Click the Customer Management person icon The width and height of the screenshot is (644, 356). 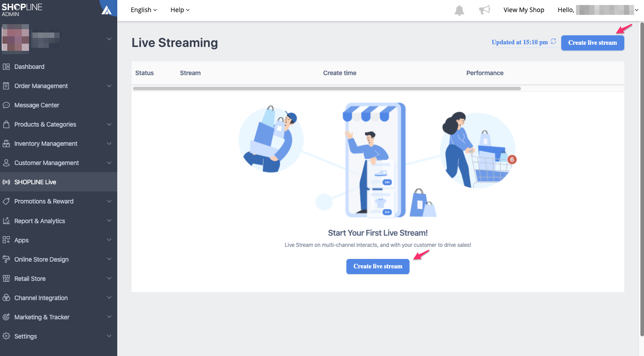[x=6, y=163]
